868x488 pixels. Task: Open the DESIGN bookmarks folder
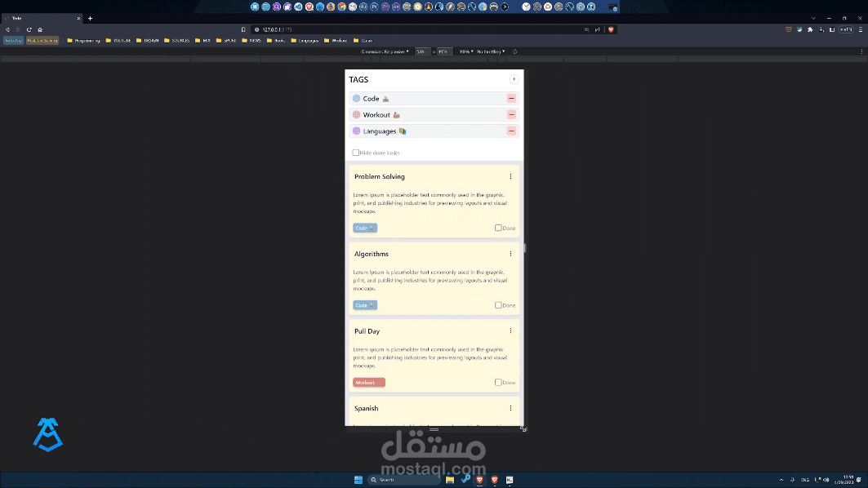pos(147,40)
